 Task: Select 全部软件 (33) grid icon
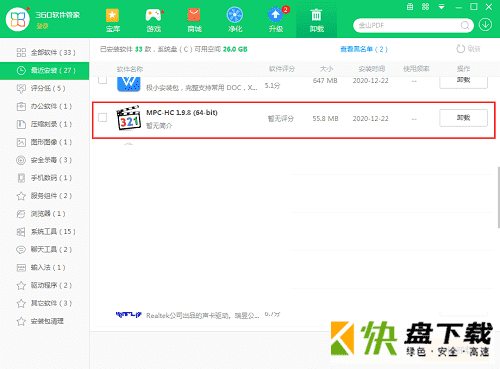click(21, 52)
